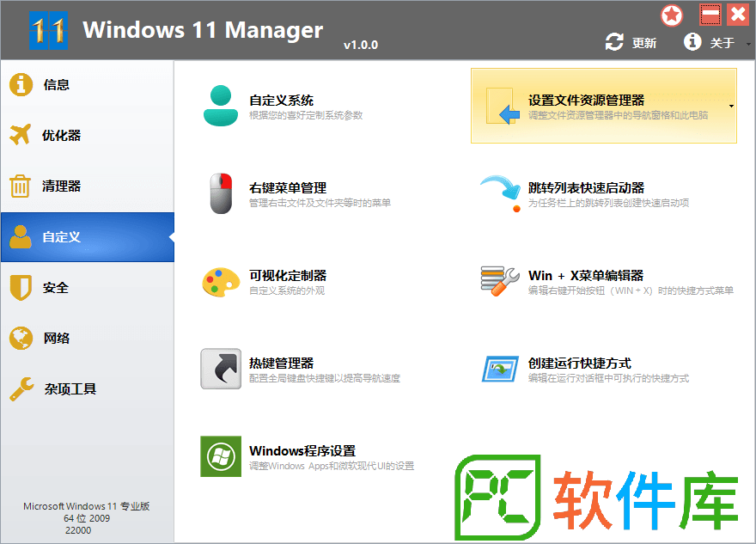Select the 杂项工具 sidebar tab
Image resolution: width=756 pixels, height=544 pixels.
88,389
